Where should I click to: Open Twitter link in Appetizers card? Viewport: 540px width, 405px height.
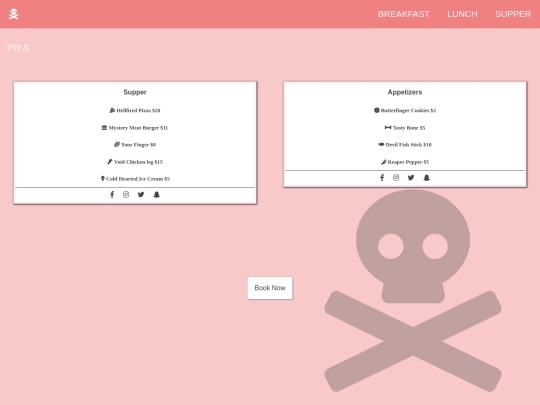click(411, 178)
